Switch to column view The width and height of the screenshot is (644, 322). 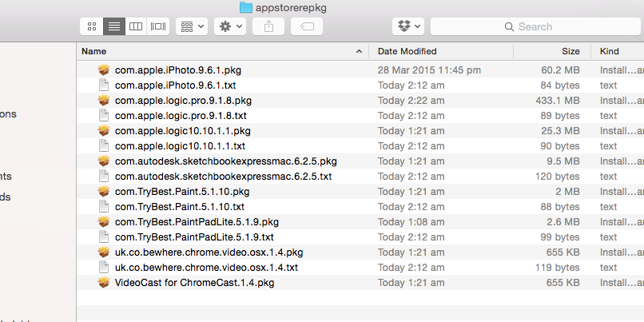(136, 26)
